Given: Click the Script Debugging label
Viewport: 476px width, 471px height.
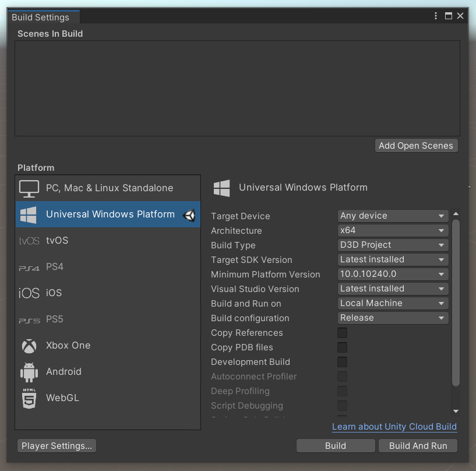Looking at the screenshot, I should 247,406.
